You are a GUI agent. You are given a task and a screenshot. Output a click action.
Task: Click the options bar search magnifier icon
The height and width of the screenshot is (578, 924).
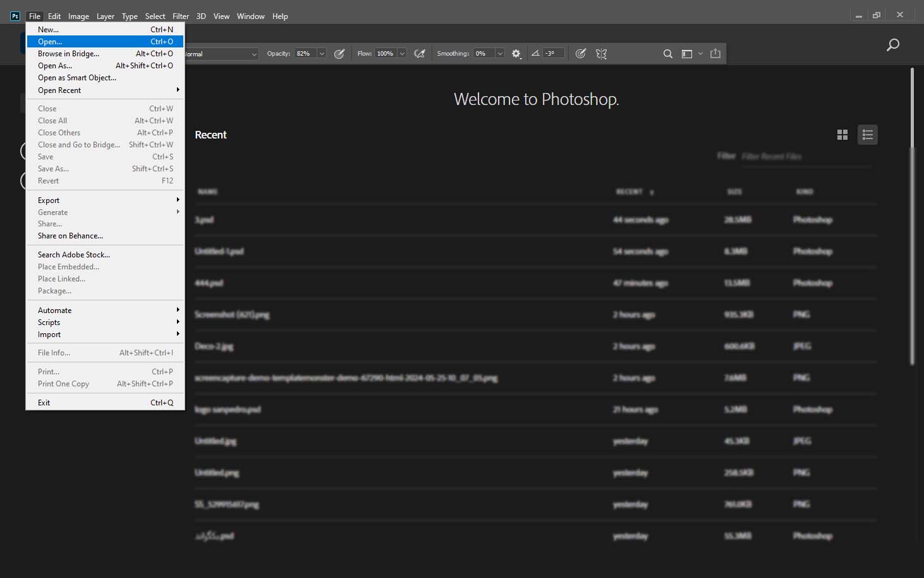tap(667, 54)
